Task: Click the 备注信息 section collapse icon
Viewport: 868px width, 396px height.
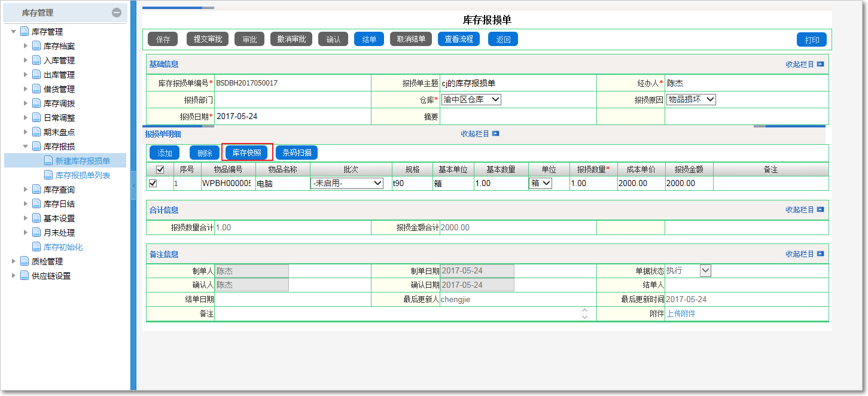Action: pyautogui.click(x=820, y=254)
